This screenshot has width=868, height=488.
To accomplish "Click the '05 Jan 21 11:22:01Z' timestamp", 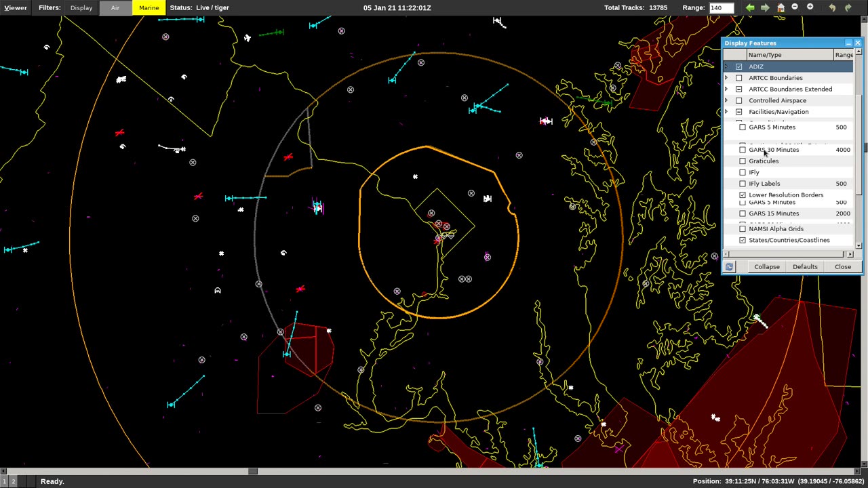I will pos(397,7).
